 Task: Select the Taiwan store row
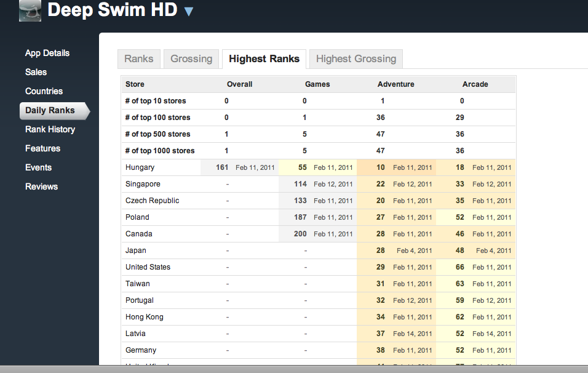(x=318, y=284)
